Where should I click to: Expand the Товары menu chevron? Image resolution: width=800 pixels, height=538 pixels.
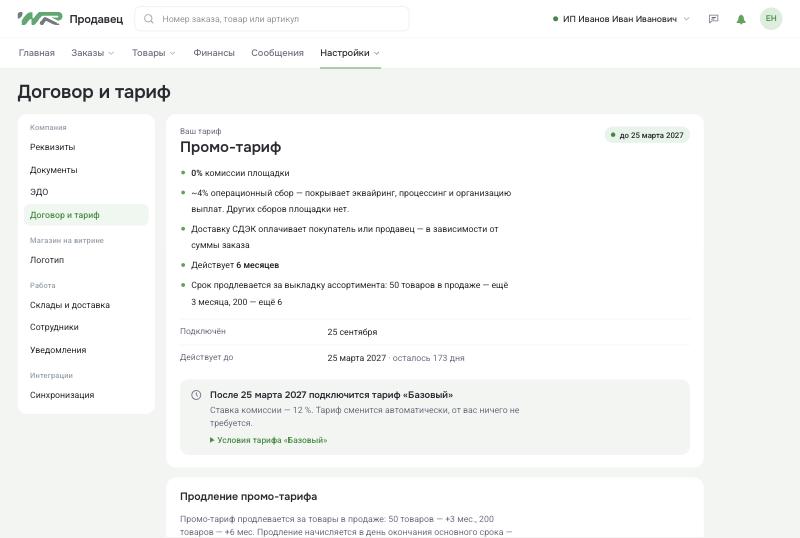pos(172,53)
